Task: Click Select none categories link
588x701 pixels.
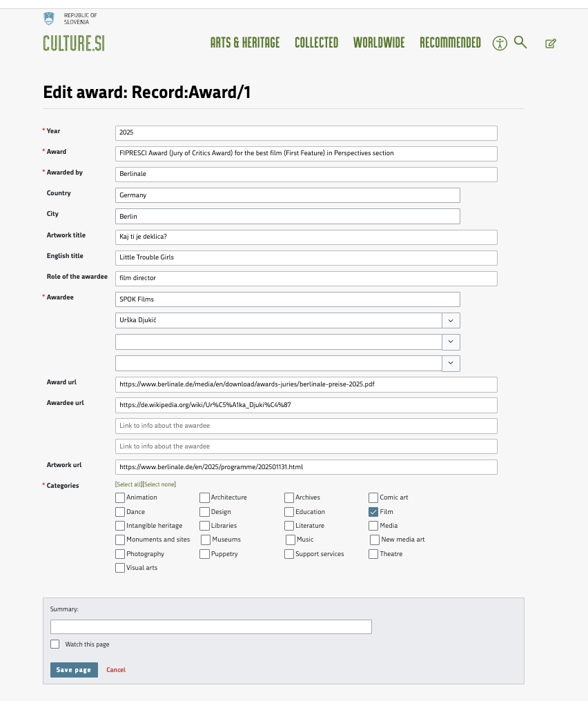Action: tap(159, 484)
